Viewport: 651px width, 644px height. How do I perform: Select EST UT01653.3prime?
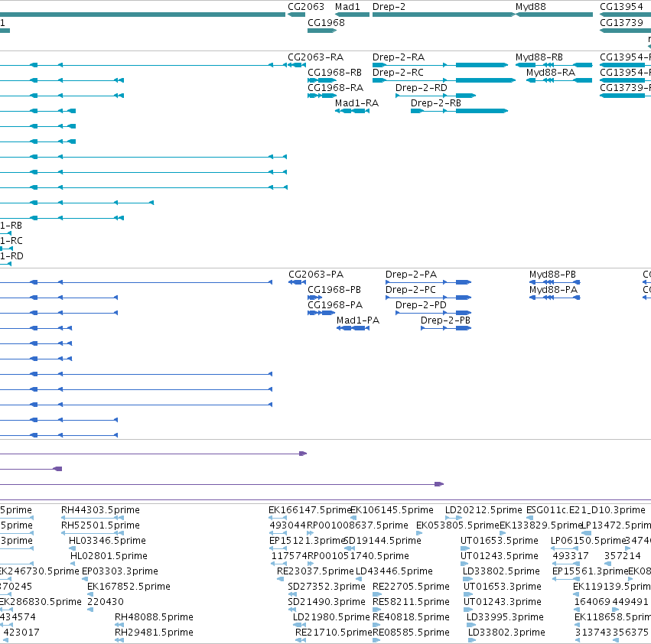(x=502, y=587)
